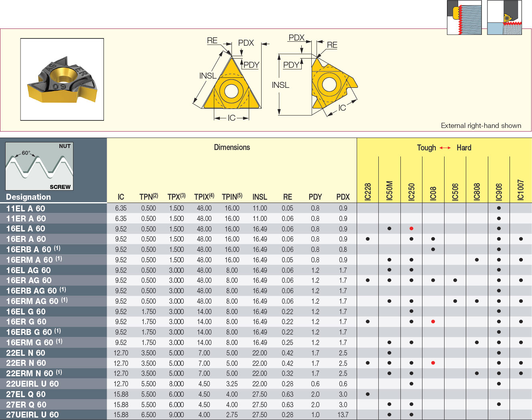Click the black dot in row 27EL Q 60
The height and width of the screenshot is (420, 532).
click(368, 394)
